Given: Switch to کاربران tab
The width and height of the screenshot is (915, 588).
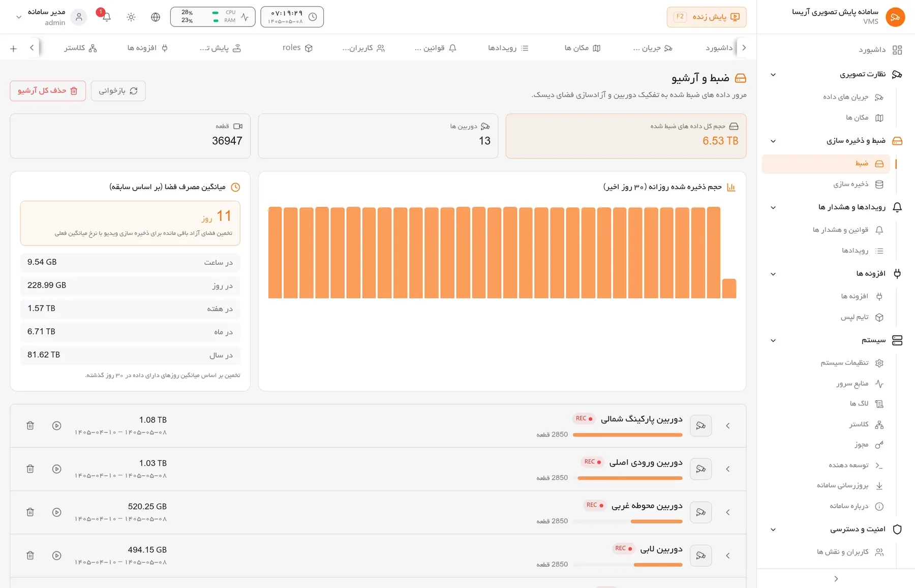Looking at the screenshot, I should tap(363, 48).
